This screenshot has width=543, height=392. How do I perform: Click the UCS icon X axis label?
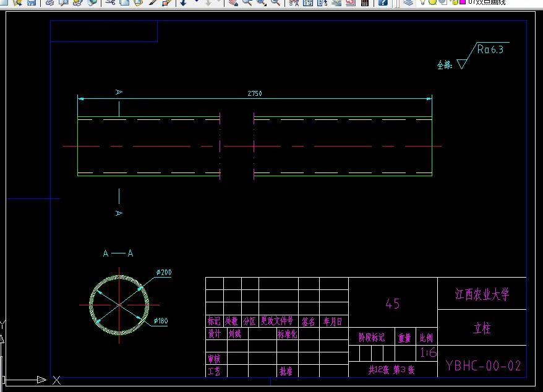tap(56, 380)
